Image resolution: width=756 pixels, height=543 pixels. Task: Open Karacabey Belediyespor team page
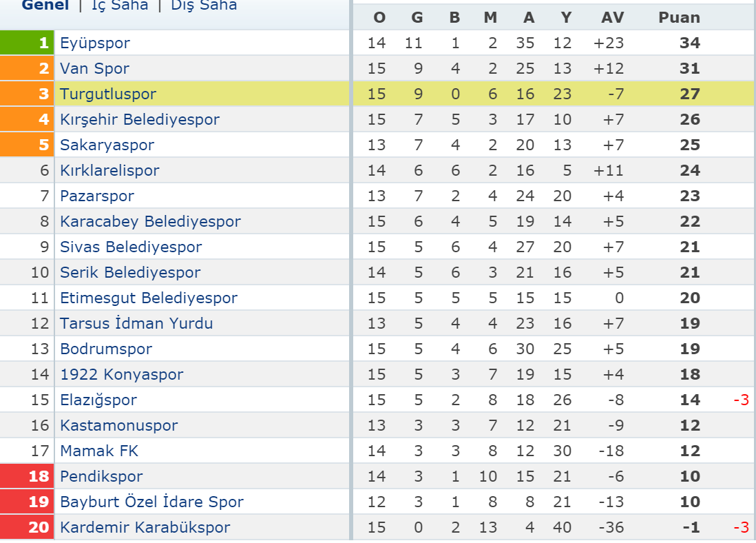click(x=150, y=222)
